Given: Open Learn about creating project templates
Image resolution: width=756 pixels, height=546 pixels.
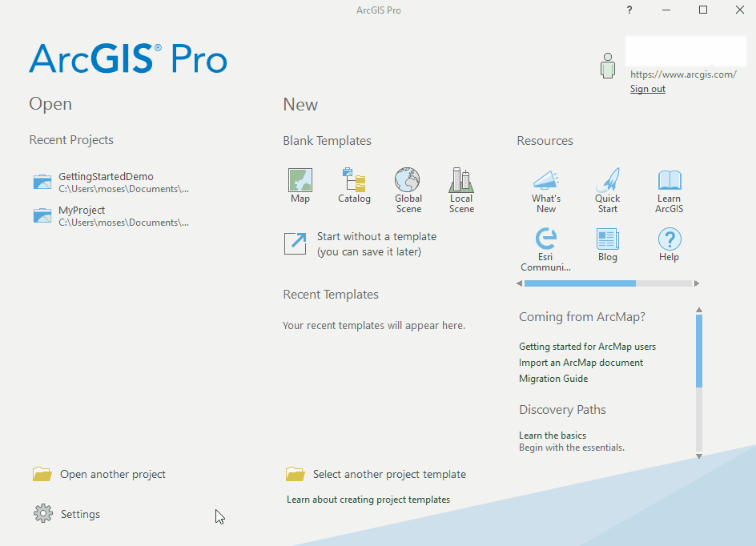Looking at the screenshot, I should tap(368, 500).
